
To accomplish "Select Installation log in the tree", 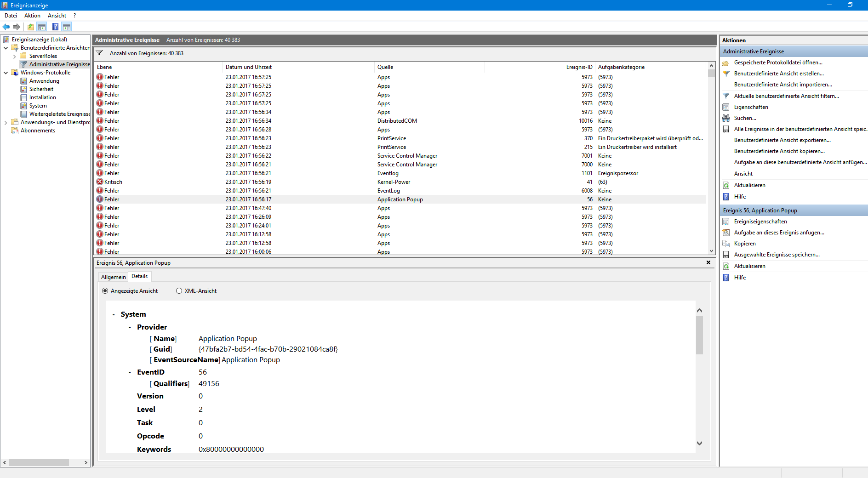I will click(x=43, y=97).
